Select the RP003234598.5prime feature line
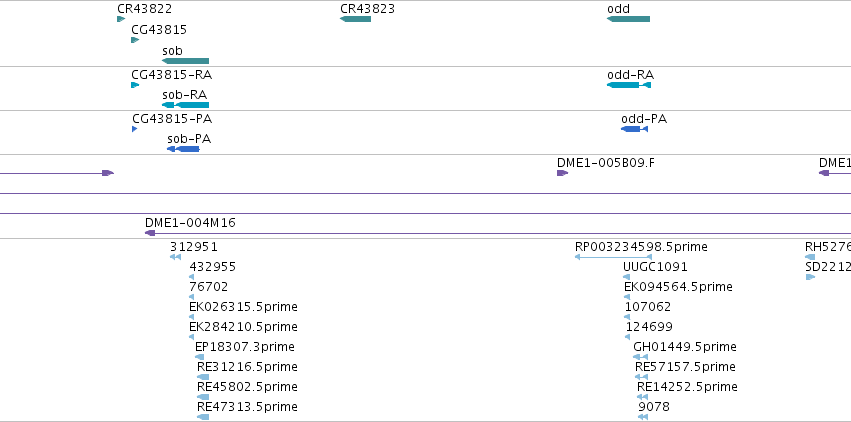Viewport: 851px width, 422px height. 613,257
